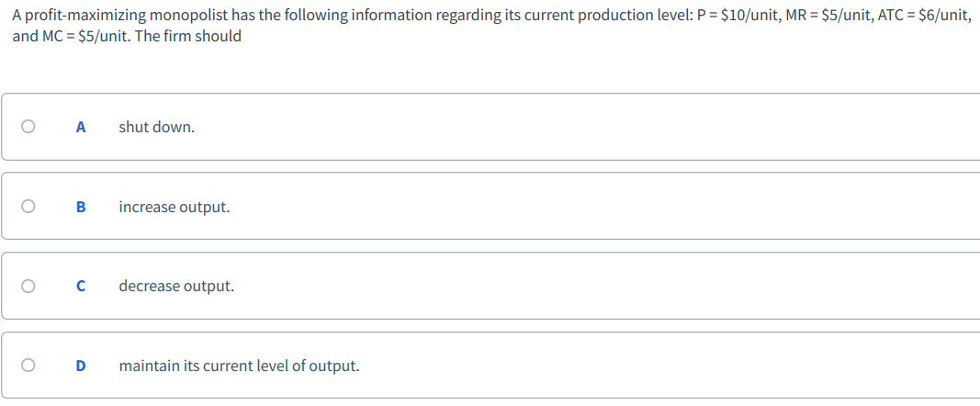Choose the 'shut down.' answer text

[x=157, y=128]
